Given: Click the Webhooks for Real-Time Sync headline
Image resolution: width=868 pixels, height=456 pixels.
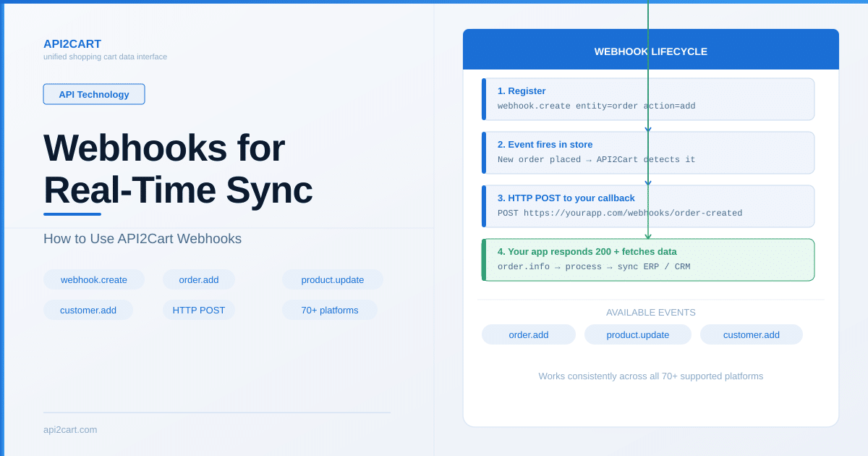Looking at the screenshot, I should pos(178,169).
